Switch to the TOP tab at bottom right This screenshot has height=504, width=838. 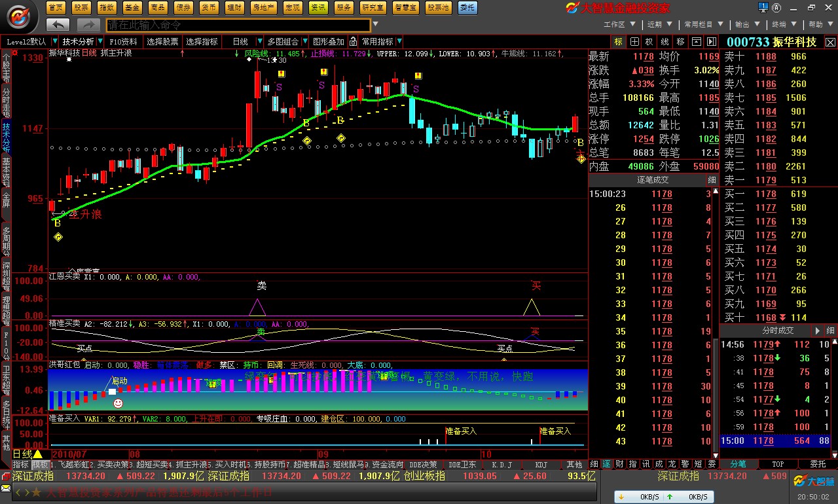coord(778,464)
